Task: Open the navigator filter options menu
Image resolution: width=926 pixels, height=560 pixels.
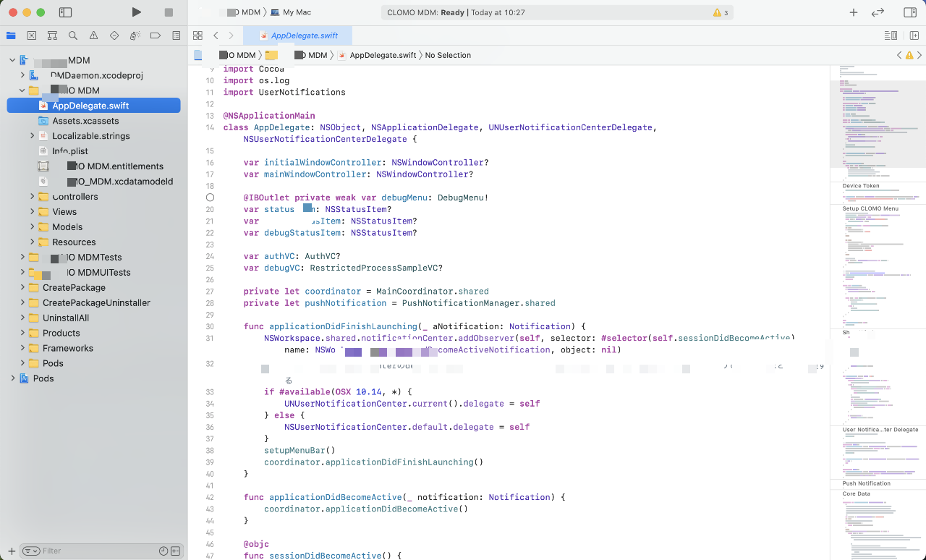Action: 31,551
